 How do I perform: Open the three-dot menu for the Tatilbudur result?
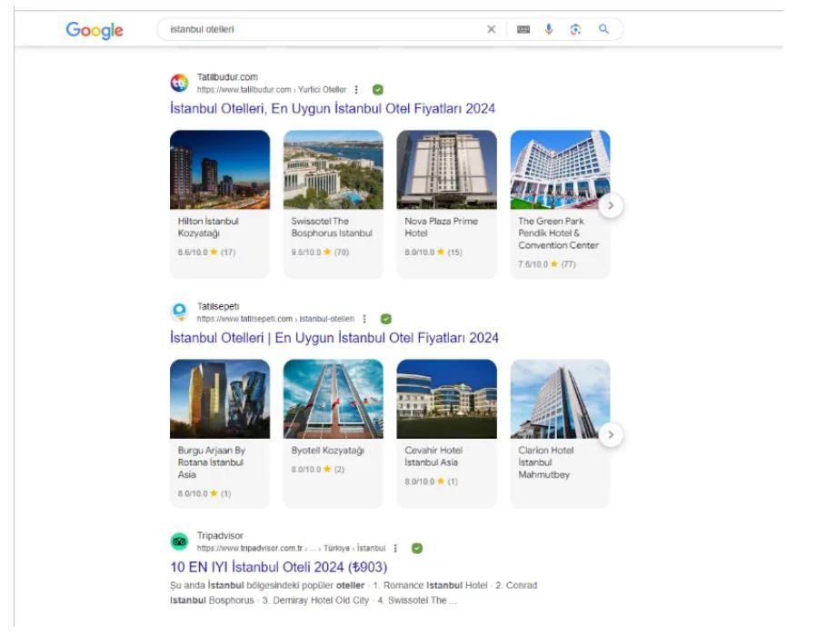coord(356,90)
